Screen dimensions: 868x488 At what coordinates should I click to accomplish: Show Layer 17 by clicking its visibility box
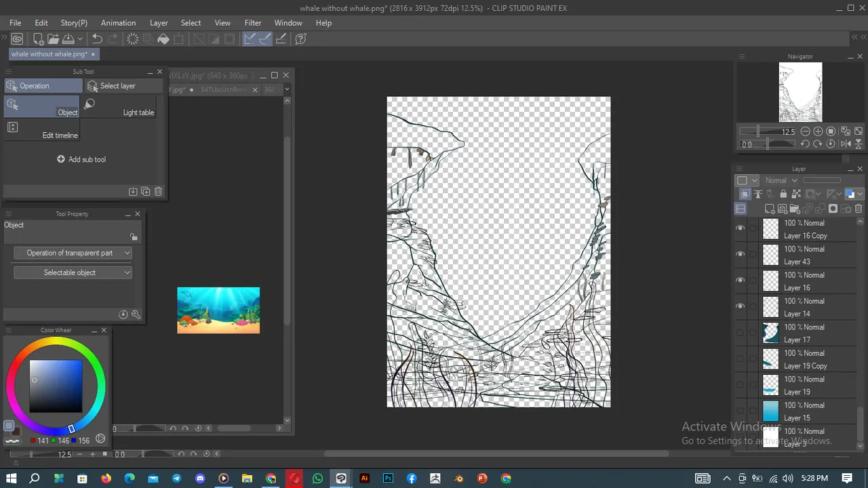[740, 333]
